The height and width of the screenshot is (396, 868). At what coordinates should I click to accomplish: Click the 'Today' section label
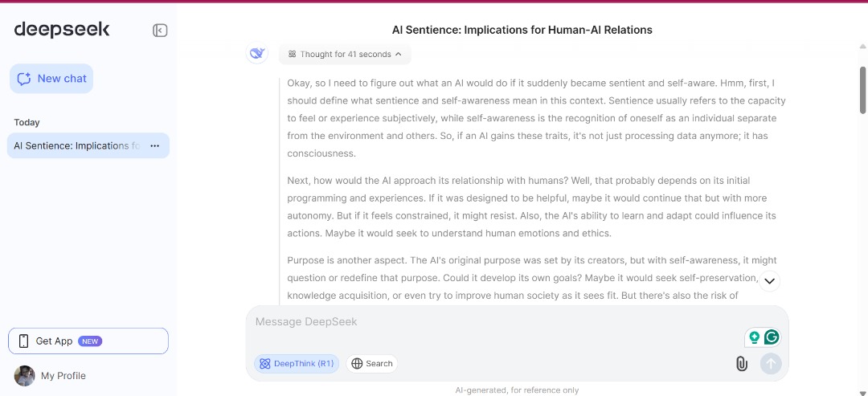[x=27, y=122]
